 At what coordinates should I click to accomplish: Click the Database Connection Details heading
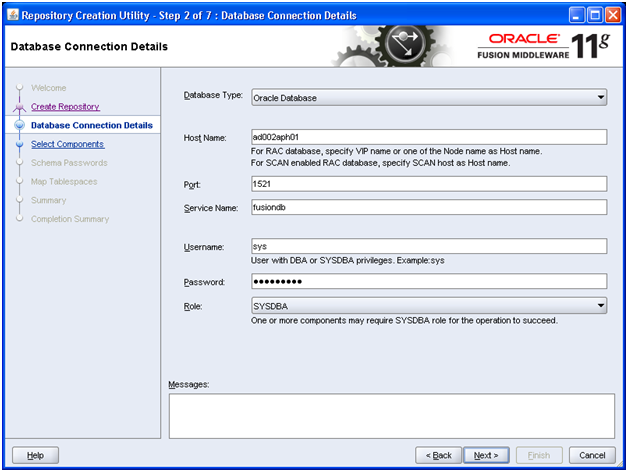[x=89, y=46]
